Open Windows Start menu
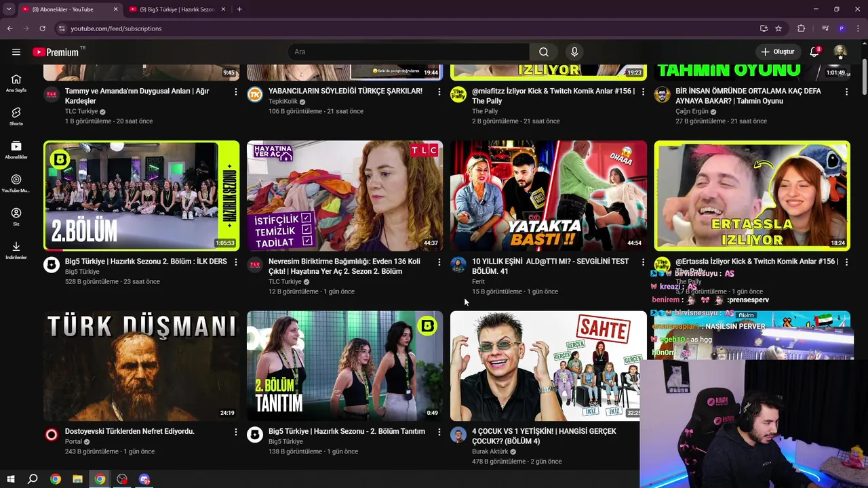The image size is (868, 488). tap(10, 479)
